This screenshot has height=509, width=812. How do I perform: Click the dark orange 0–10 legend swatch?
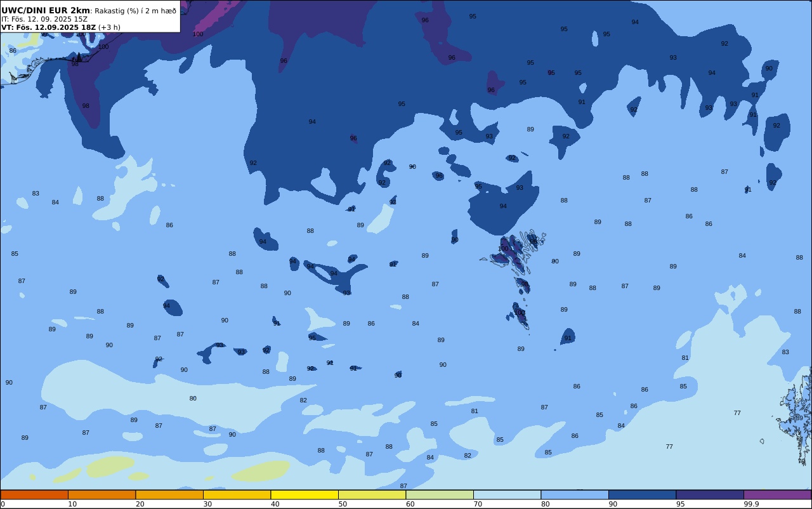[34, 494]
